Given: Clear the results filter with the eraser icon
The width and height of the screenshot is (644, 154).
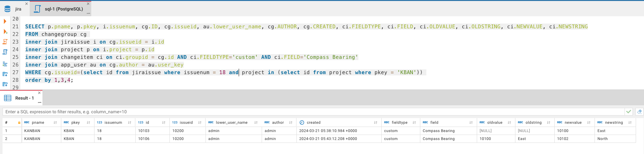Looking at the screenshot, I should coord(639,112).
